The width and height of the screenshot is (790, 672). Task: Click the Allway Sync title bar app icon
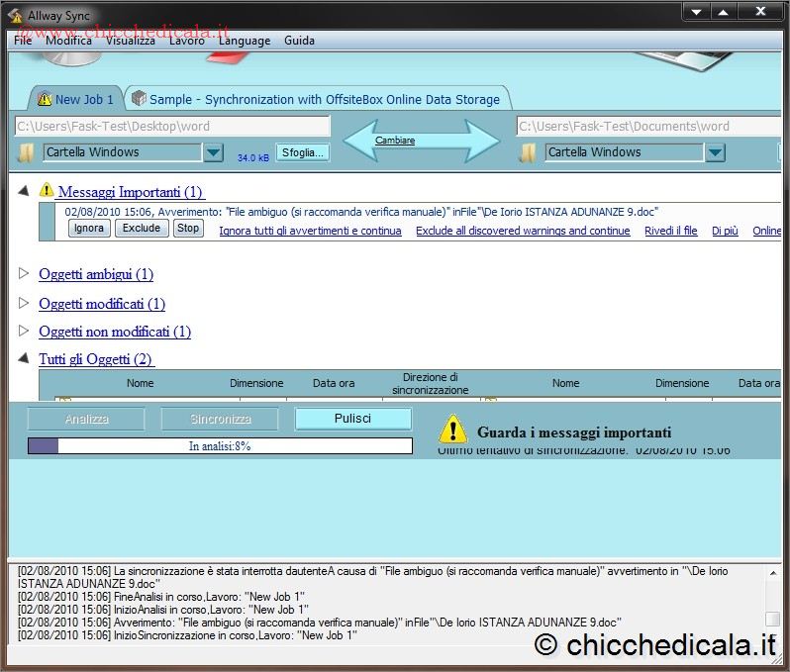coord(15,15)
